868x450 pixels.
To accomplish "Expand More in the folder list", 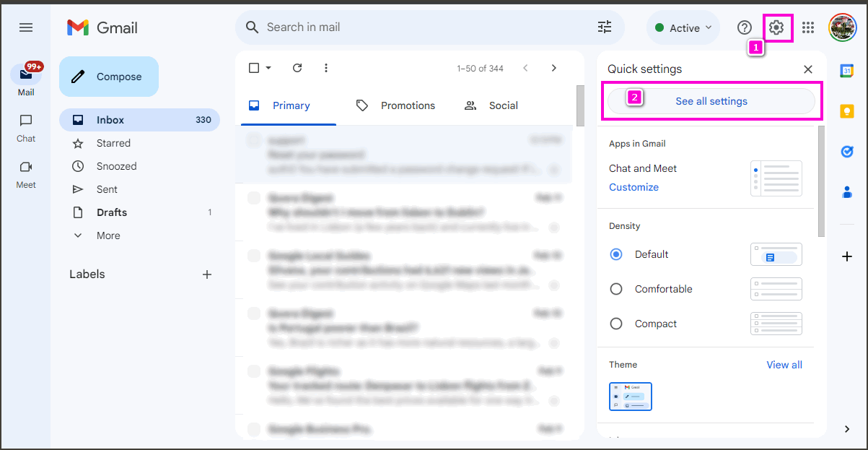I will pyautogui.click(x=139, y=235).
